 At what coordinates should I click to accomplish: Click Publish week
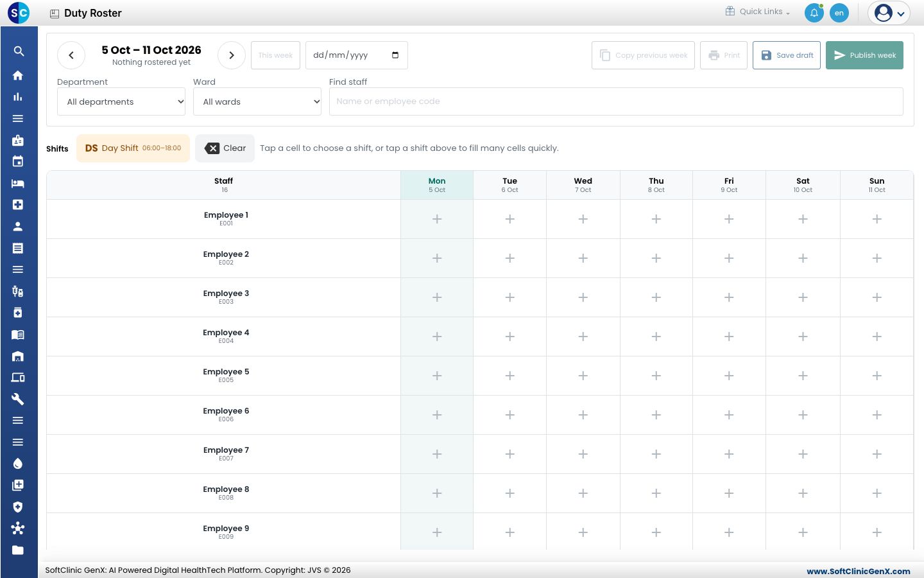click(864, 55)
